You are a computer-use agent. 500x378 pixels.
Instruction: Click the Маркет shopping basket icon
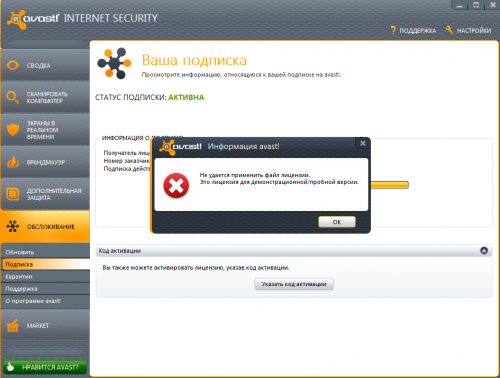[13, 326]
